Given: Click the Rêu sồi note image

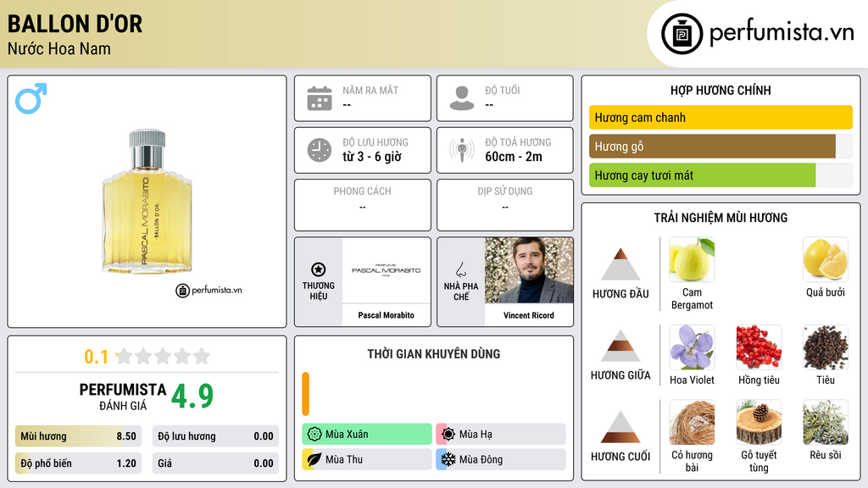Looking at the screenshot, I should coord(826,422).
